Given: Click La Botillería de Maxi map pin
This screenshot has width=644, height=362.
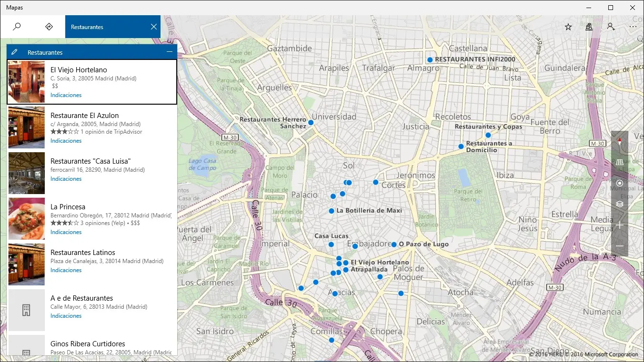Looking at the screenshot, I should pyautogui.click(x=332, y=211).
